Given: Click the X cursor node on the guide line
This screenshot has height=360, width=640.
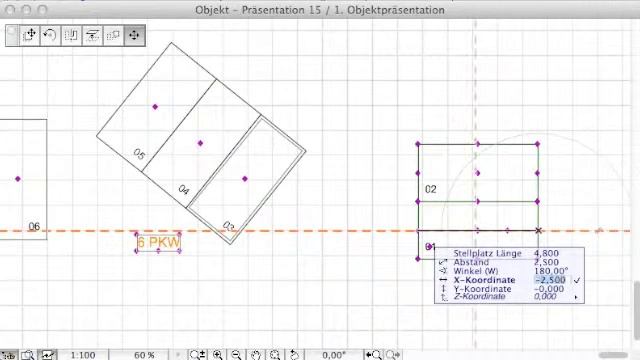Looking at the screenshot, I should [x=538, y=231].
